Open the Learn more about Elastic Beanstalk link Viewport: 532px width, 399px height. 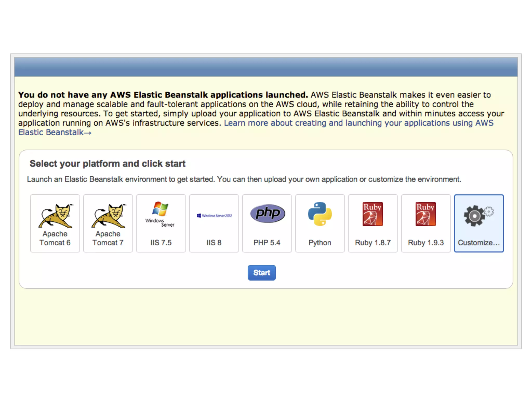tap(358, 123)
